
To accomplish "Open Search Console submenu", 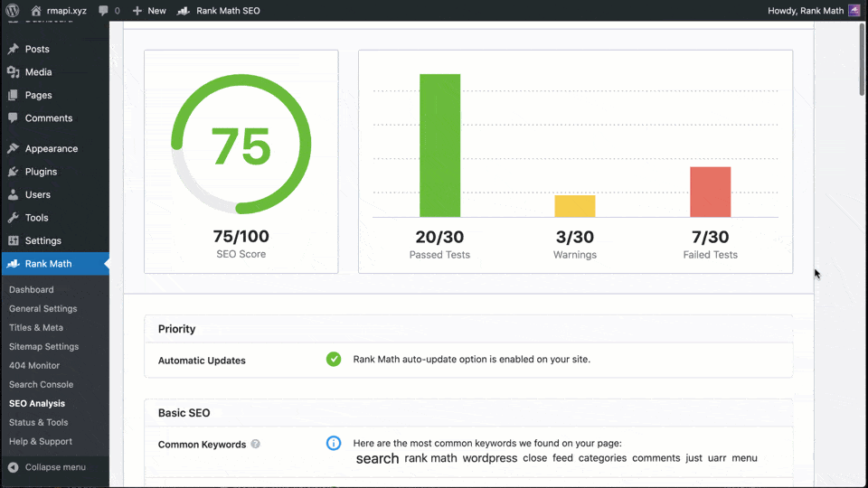I will click(x=41, y=385).
